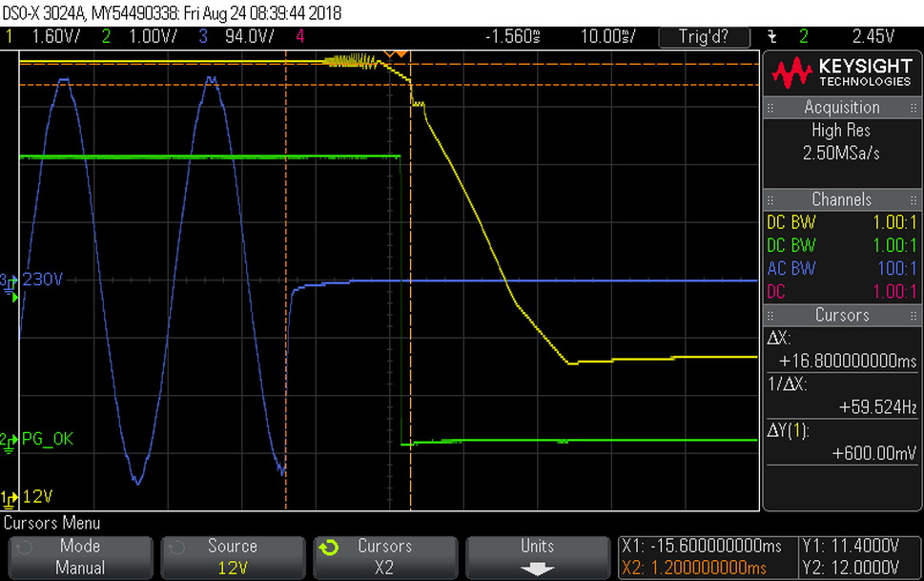This screenshot has width=924, height=581.
Task: Click the Keysight Technologies logo
Action: [x=842, y=73]
